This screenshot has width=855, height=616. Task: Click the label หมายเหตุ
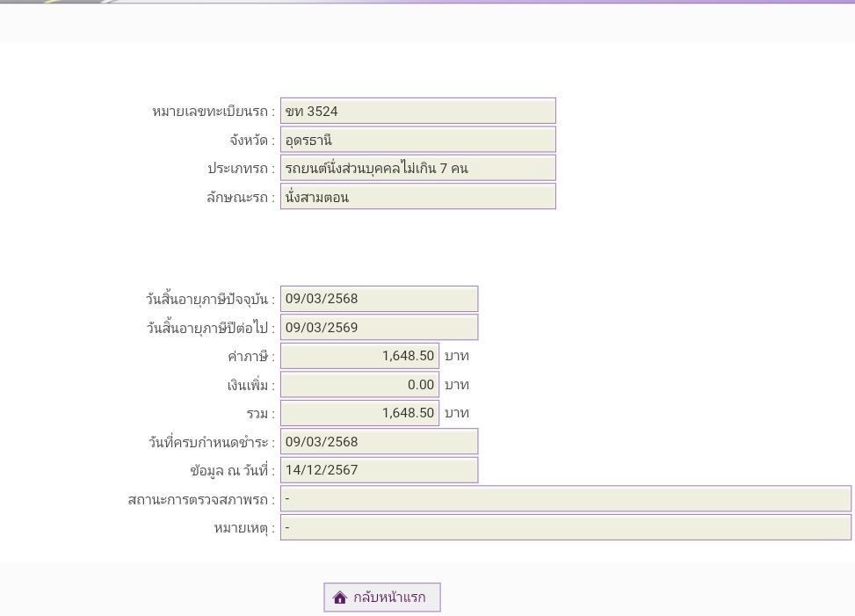(x=244, y=528)
